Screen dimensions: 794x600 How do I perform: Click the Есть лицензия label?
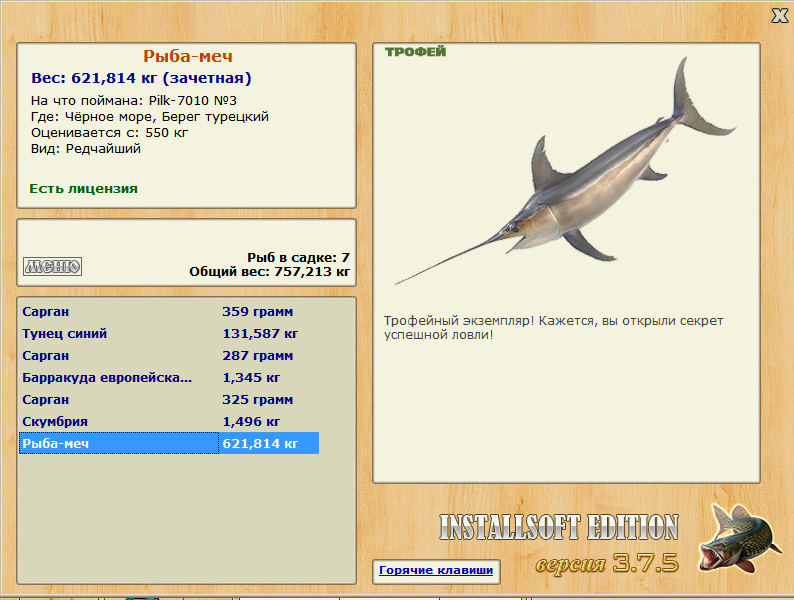coord(84,189)
